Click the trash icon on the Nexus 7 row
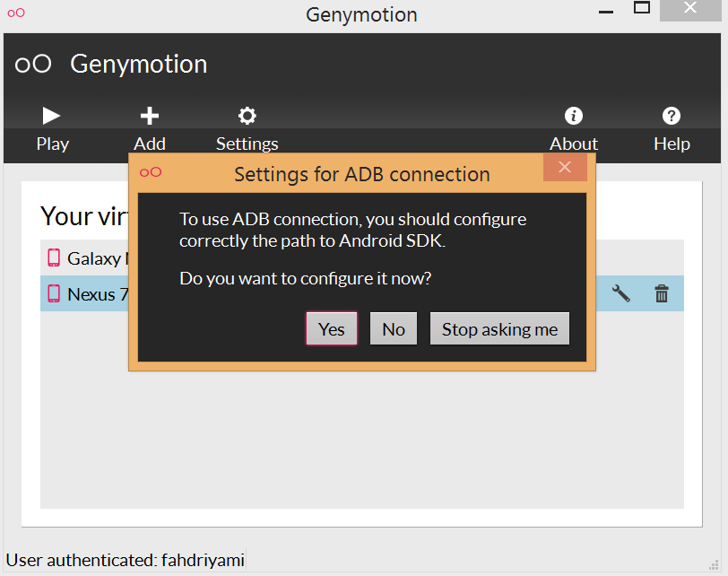This screenshot has width=728, height=576. pyautogui.click(x=662, y=293)
